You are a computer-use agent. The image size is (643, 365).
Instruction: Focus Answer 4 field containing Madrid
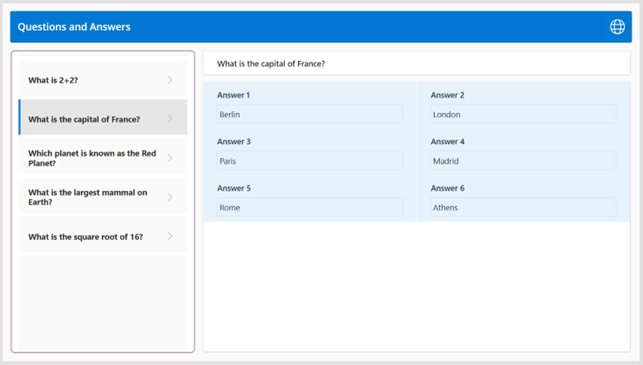click(x=523, y=161)
